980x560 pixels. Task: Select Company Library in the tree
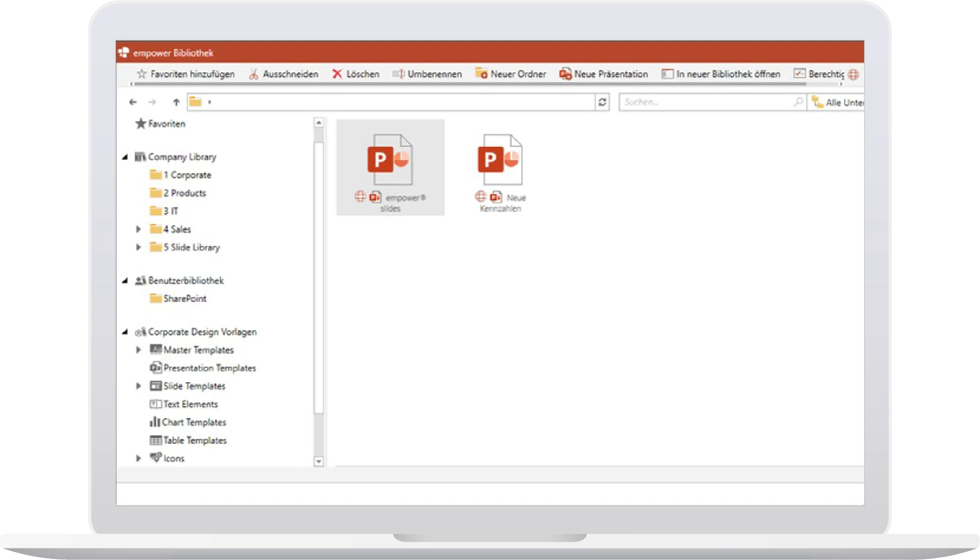pyautogui.click(x=175, y=157)
